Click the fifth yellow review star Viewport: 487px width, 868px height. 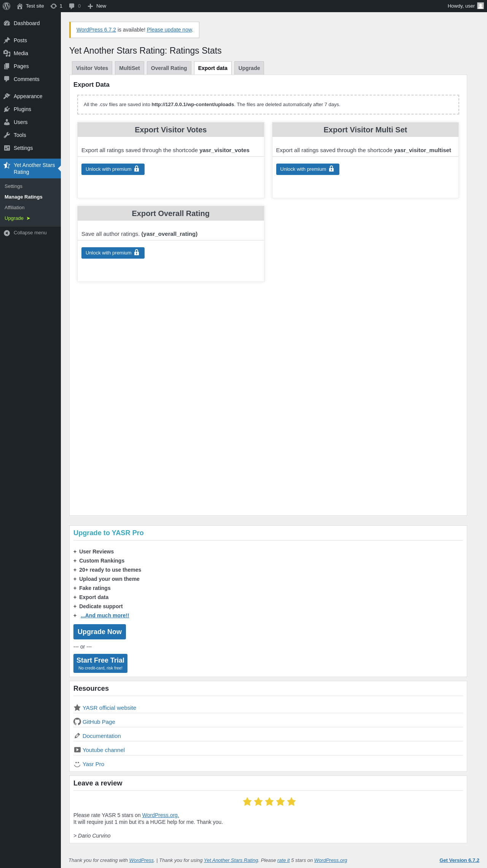click(291, 802)
